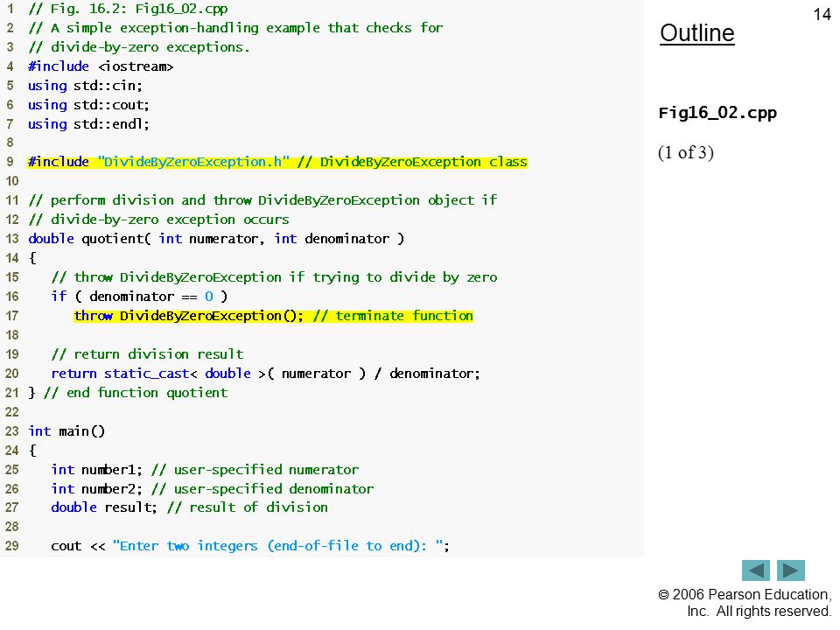Image resolution: width=840 pixels, height=630 pixels.
Task: Click the 2006 Pearson Education copyright notice
Action: point(745,603)
